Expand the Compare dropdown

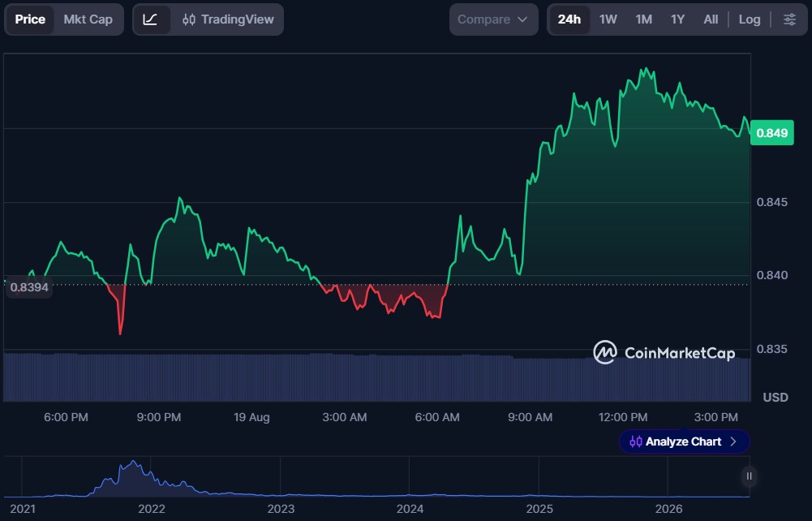[493, 19]
